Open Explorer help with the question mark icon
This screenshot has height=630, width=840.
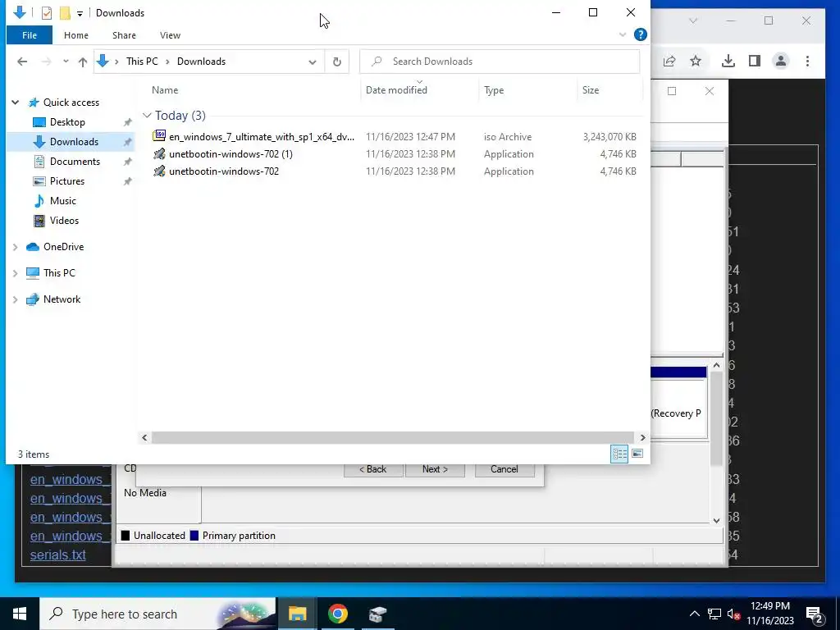(x=640, y=34)
